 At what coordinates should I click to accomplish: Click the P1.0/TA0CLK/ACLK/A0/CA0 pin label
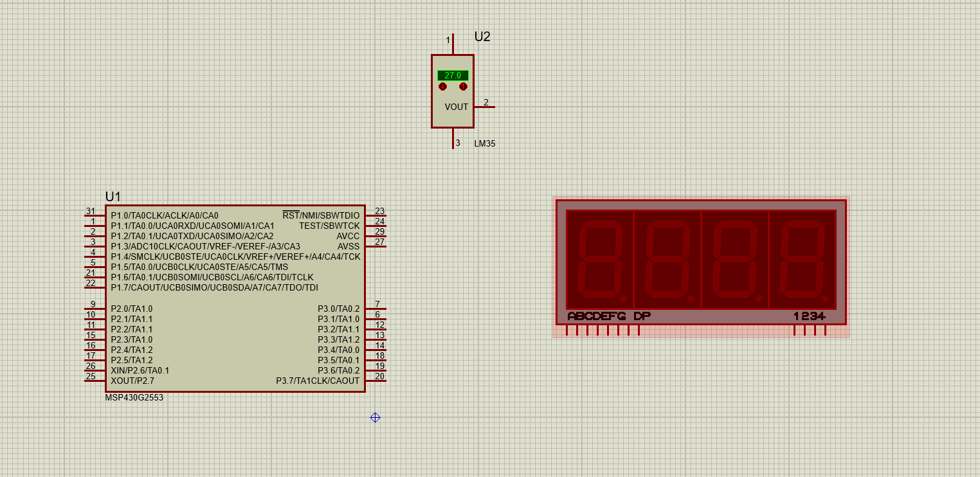coord(165,215)
